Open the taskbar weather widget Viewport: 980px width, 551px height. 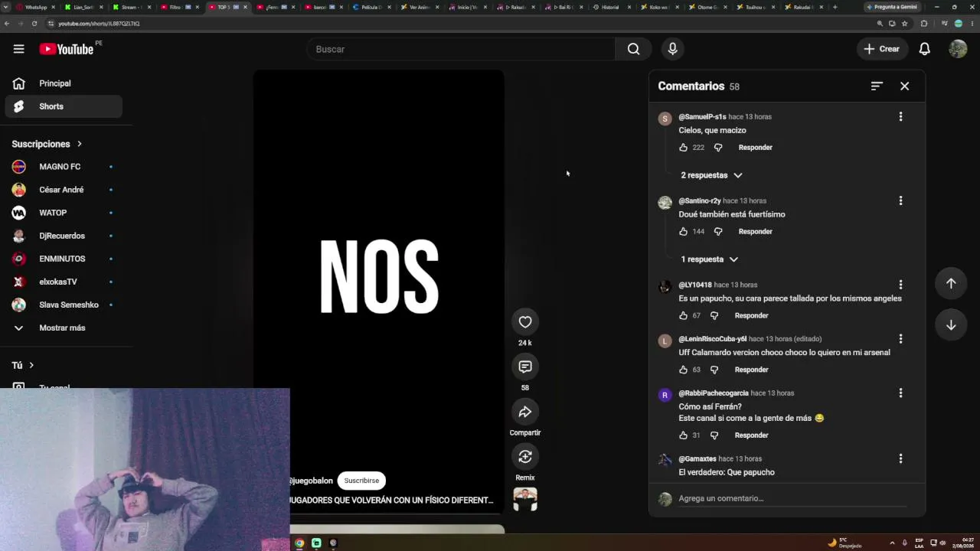844,543
